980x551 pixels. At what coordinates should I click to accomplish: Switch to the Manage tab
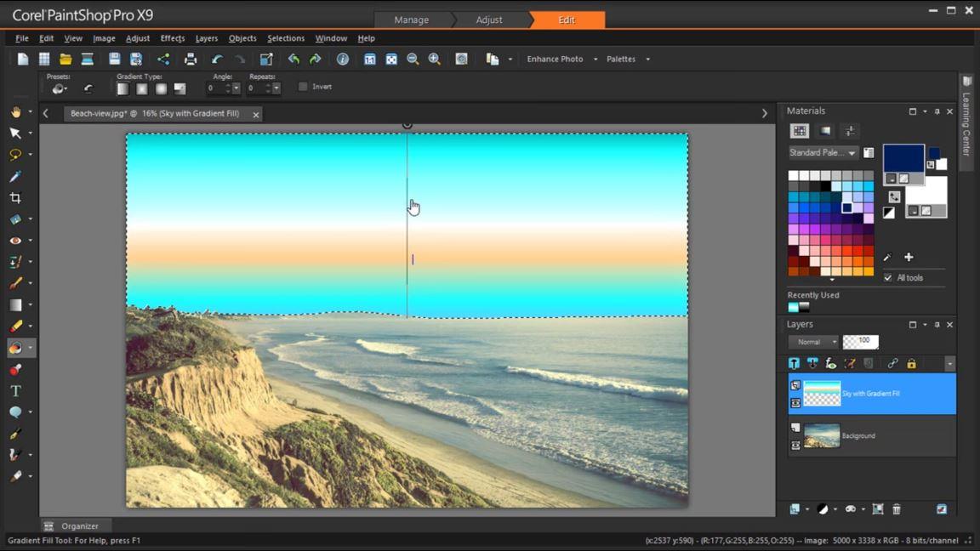click(411, 20)
